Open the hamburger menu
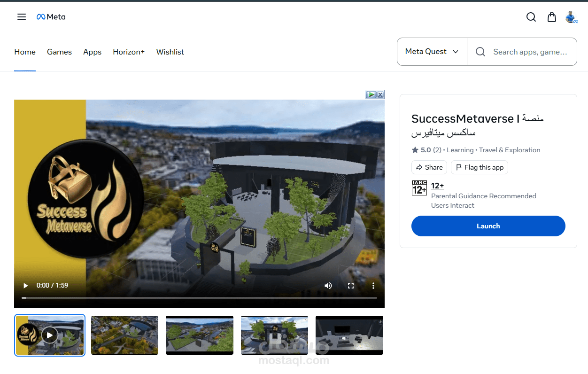This screenshot has width=588, height=374. [x=22, y=17]
